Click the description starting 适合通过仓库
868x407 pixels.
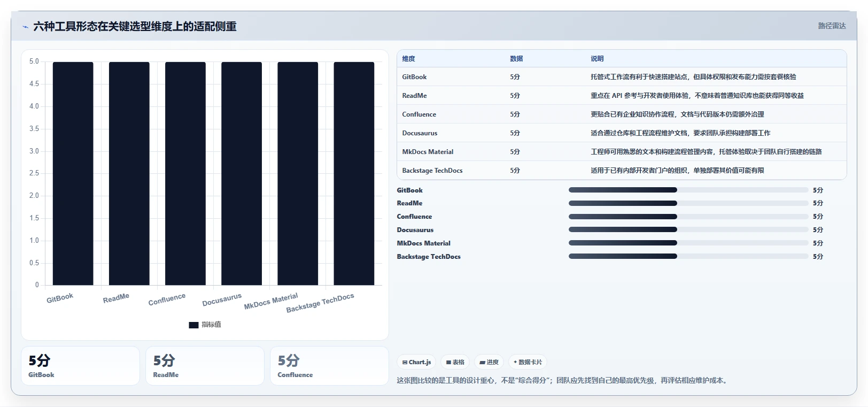[680, 133]
